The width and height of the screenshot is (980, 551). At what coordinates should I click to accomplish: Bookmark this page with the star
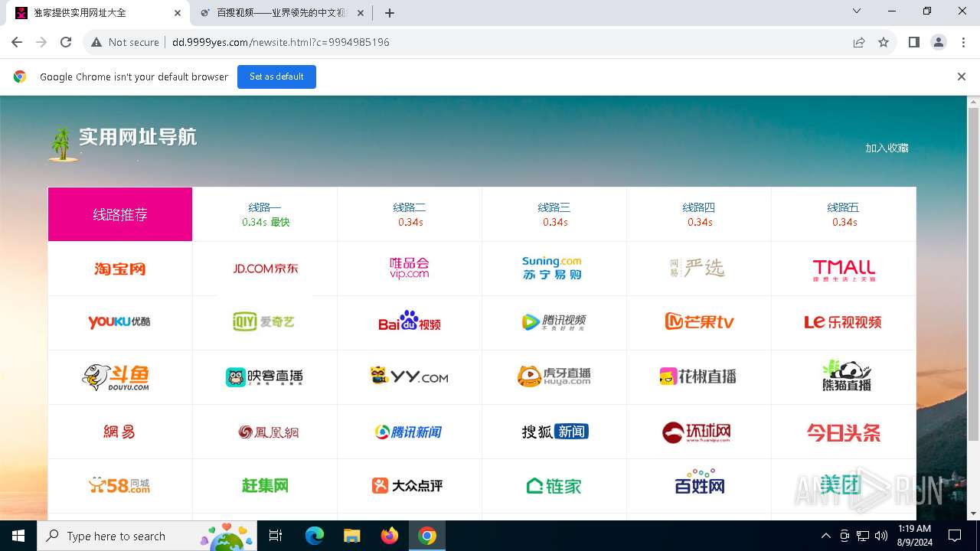tap(884, 42)
